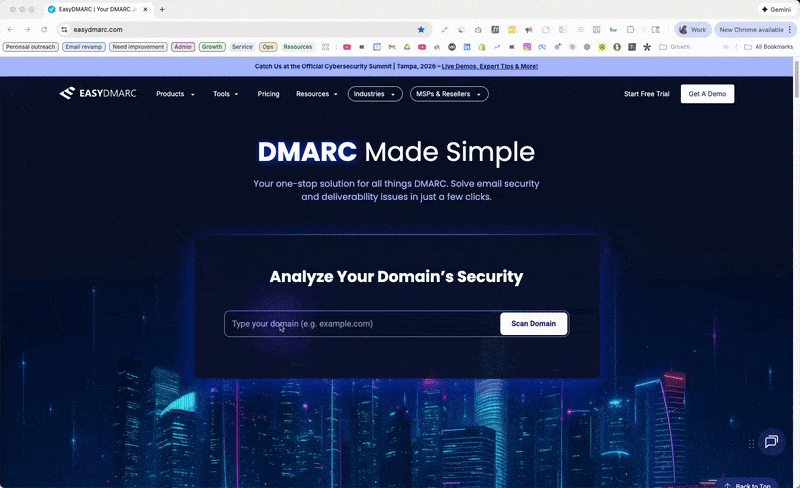Open the Admin tab group
The image size is (800, 488).
pos(183,47)
